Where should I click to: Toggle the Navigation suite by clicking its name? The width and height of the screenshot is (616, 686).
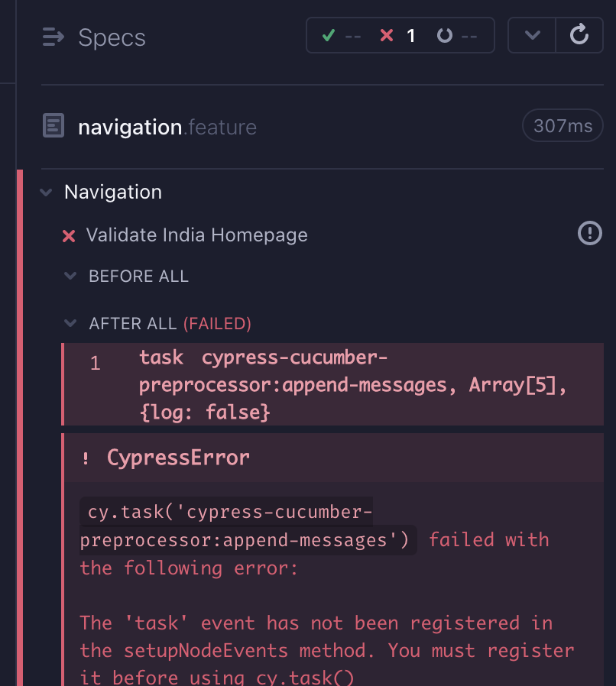[113, 193]
